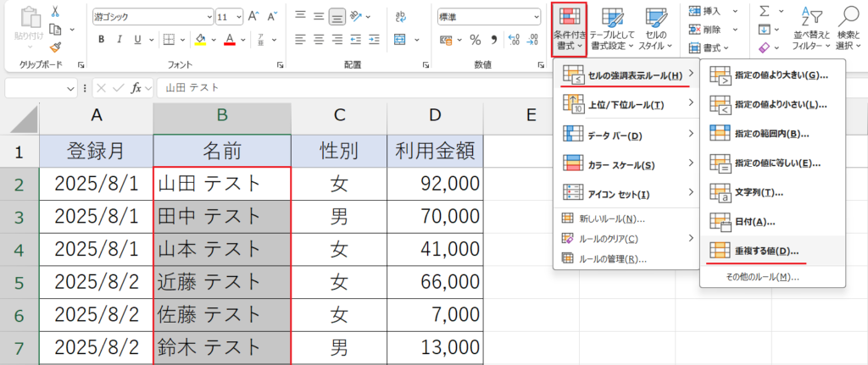
Task: Open 条件付き書式 menu button
Action: click(569, 30)
